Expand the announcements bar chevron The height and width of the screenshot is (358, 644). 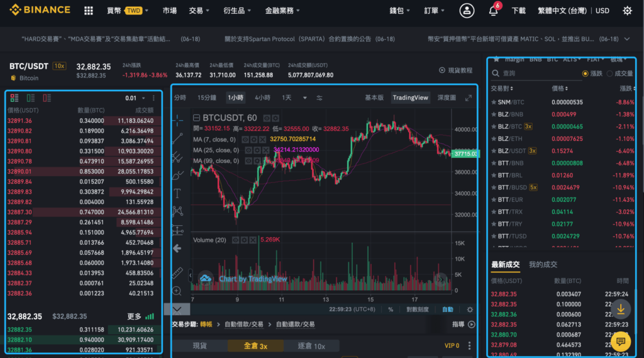click(627, 39)
